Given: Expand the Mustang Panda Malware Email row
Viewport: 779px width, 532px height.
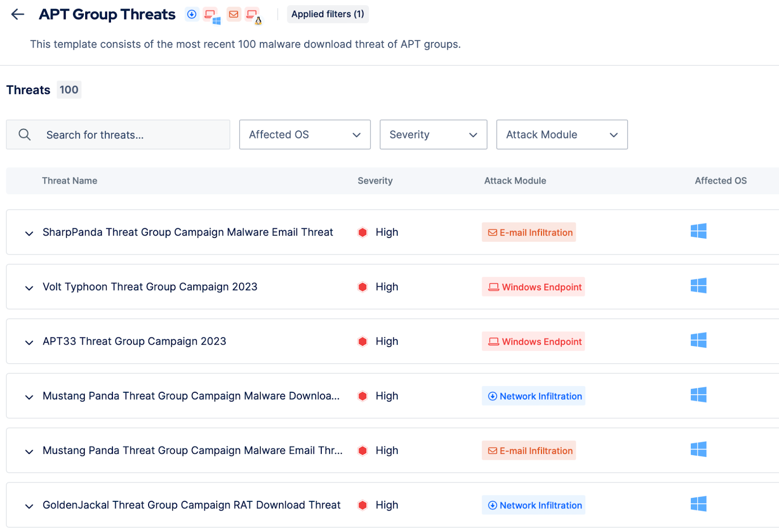Looking at the screenshot, I should pyautogui.click(x=29, y=451).
